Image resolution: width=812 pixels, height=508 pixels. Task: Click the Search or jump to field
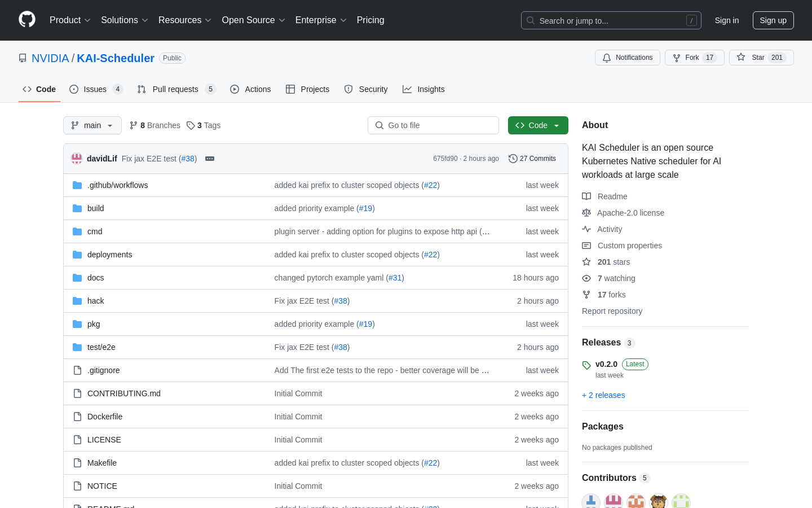(x=611, y=20)
